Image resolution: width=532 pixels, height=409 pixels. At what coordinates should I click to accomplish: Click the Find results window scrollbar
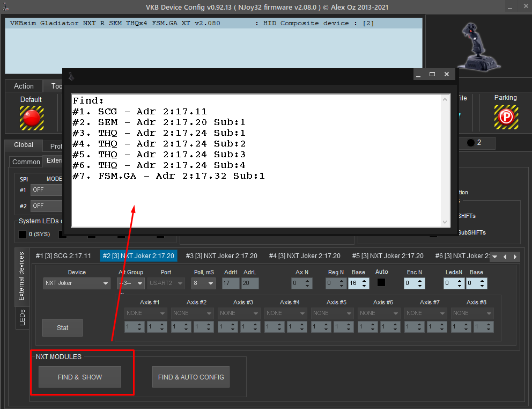point(445,160)
